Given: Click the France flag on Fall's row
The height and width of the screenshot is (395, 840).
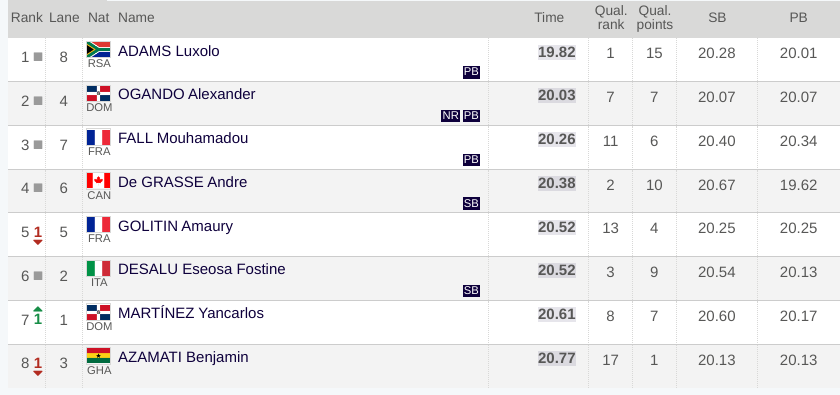Looking at the screenshot, I should 99,137.
